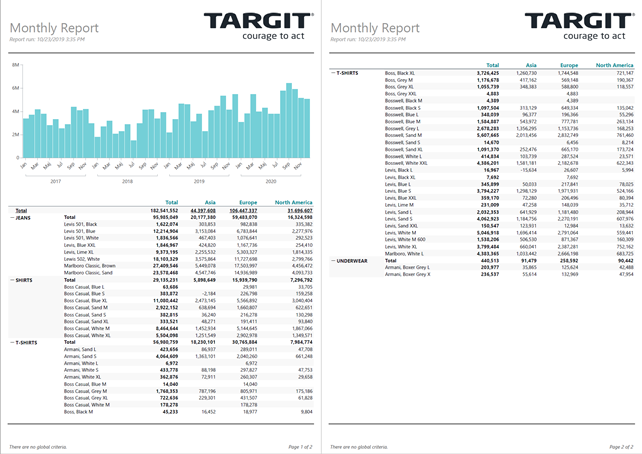Image resolution: width=642 pixels, height=454 pixels.
Task: Select the North America header on page 2
Action: click(x=615, y=65)
